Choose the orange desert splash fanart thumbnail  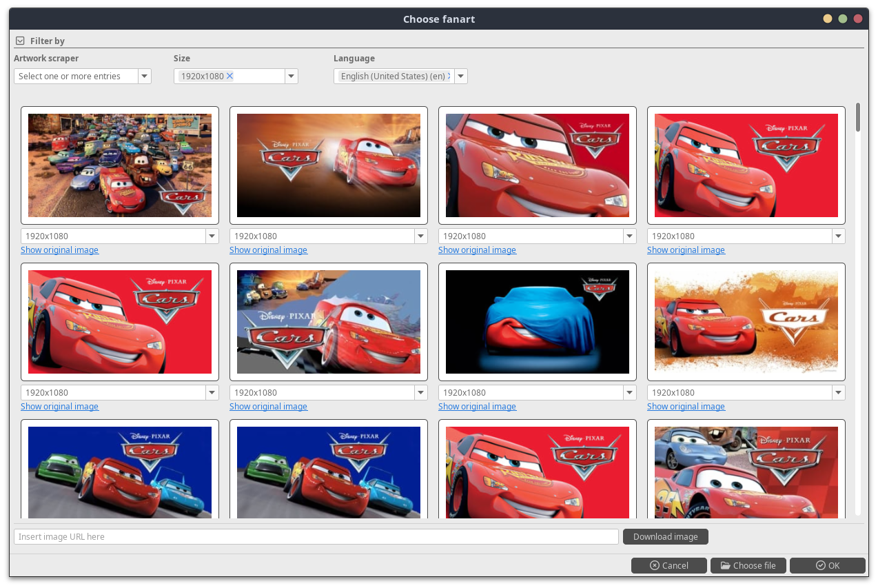pos(746,322)
